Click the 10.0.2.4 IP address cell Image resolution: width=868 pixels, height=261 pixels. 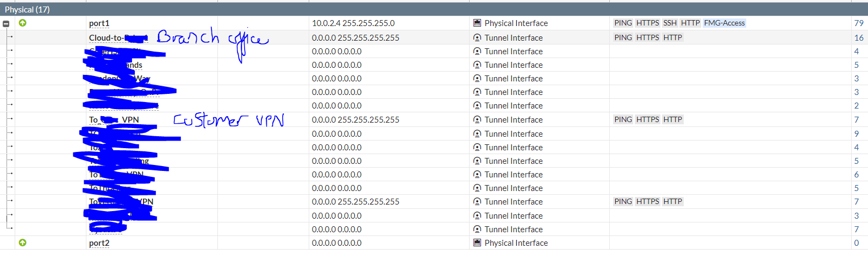[353, 23]
